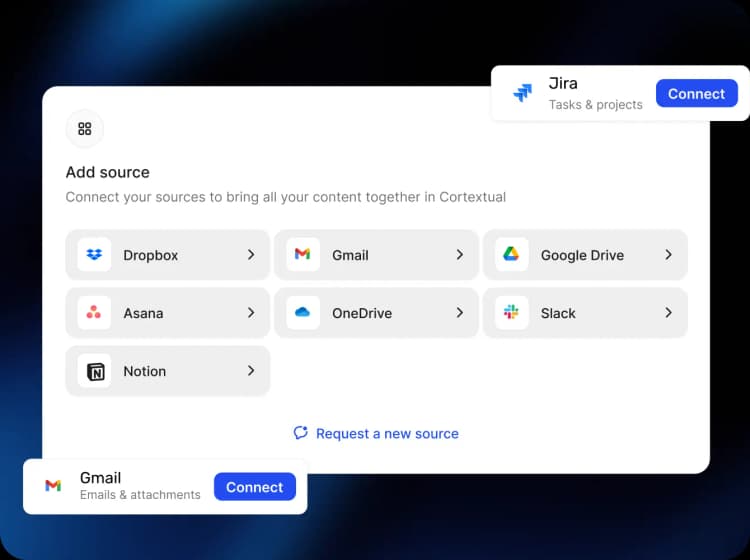
Task: Click the Jira title in the floating card
Action: coord(563,83)
